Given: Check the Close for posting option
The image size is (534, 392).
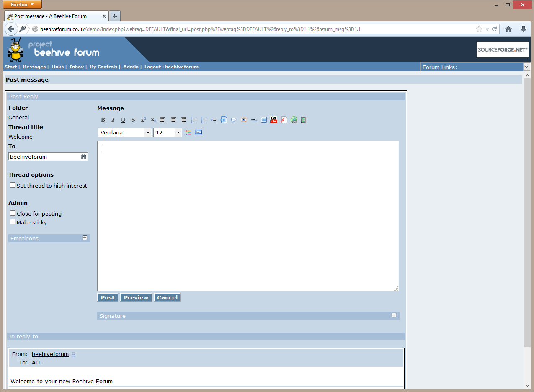Looking at the screenshot, I should coord(13,213).
